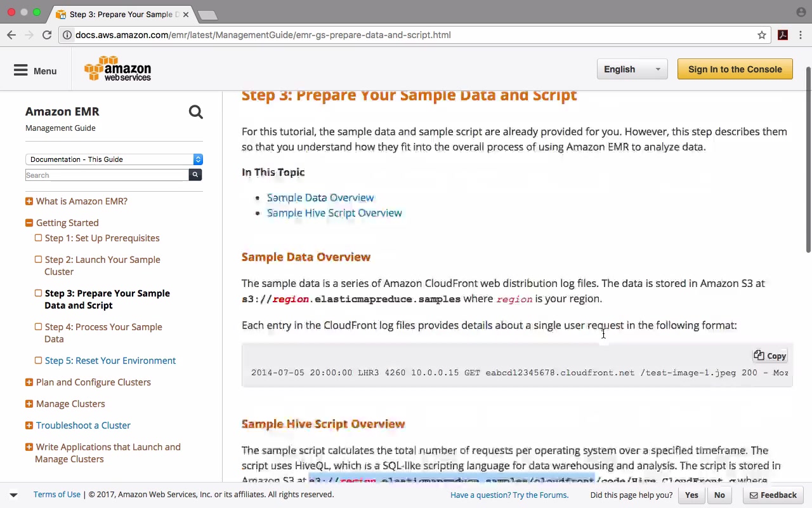Collapse the Getting Started section

(x=29, y=223)
